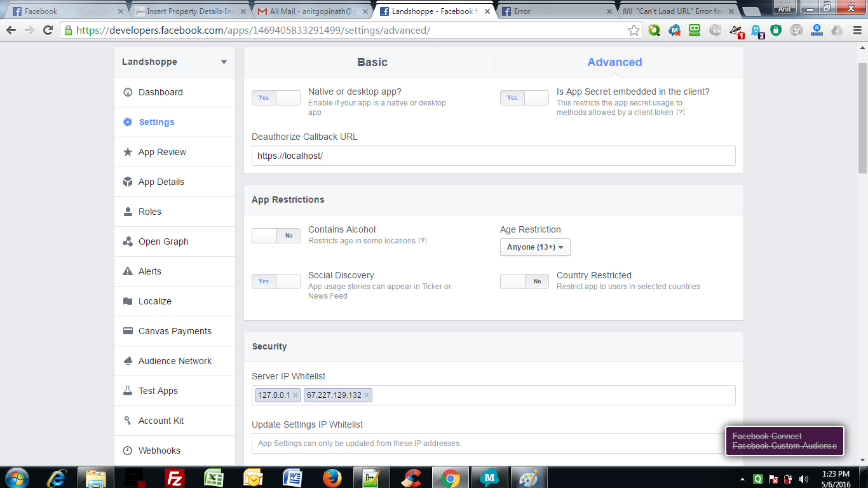This screenshot has height=488, width=868.
Task: Click the Facebook Connect tracker popup
Action: coord(785,441)
